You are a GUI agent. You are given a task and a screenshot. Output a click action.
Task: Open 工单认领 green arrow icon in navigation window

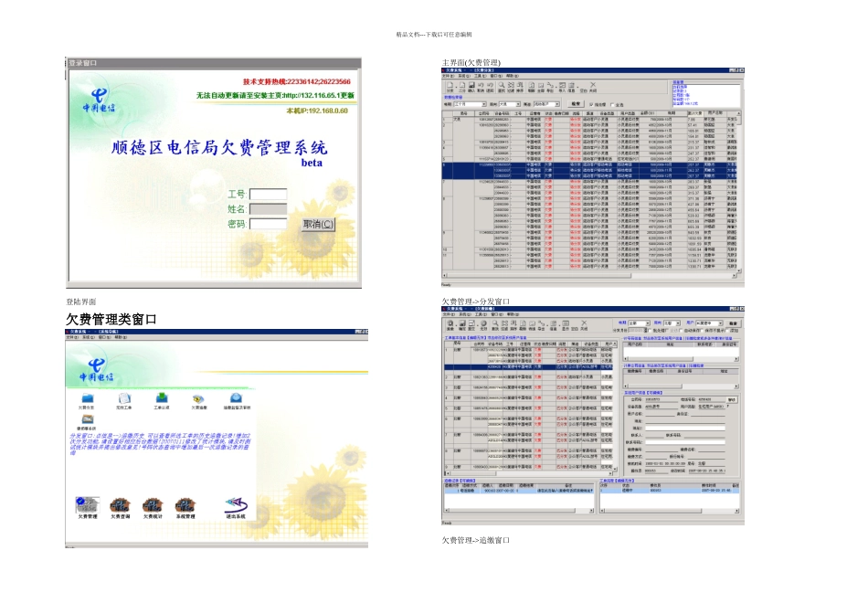click(162, 398)
